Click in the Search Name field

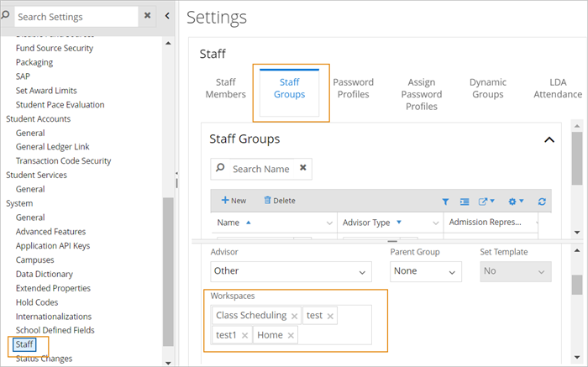coord(260,169)
